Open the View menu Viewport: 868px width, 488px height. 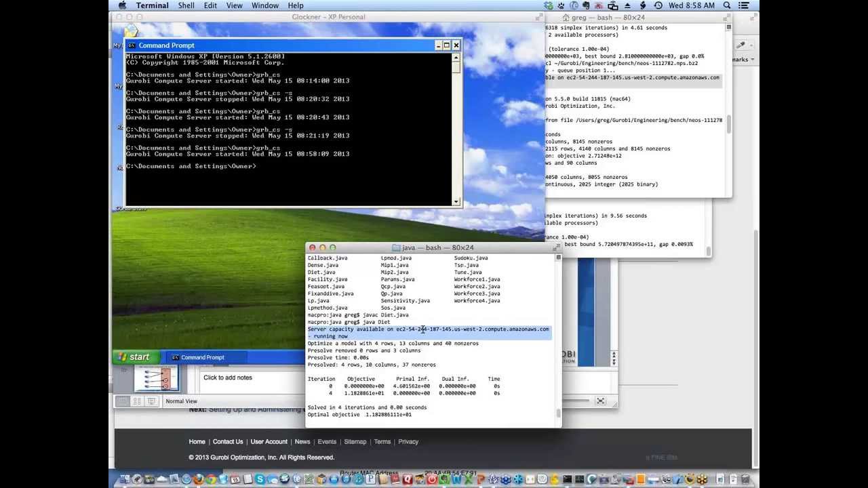point(235,5)
